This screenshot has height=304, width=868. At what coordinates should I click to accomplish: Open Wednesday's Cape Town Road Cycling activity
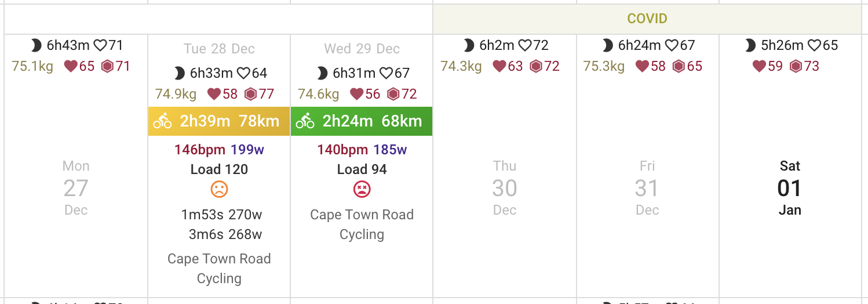(x=362, y=224)
